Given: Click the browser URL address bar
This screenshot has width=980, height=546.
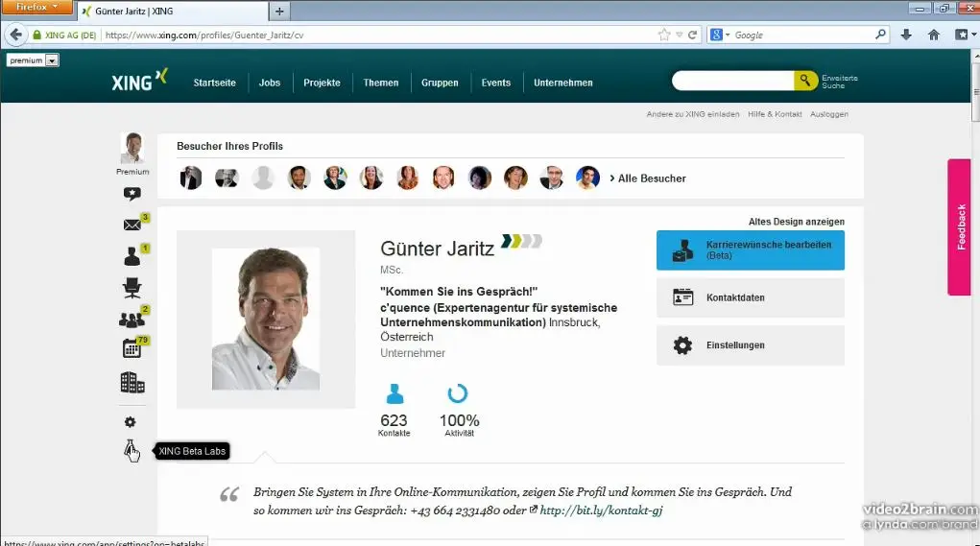Looking at the screenshot, I should pos(375,35).
